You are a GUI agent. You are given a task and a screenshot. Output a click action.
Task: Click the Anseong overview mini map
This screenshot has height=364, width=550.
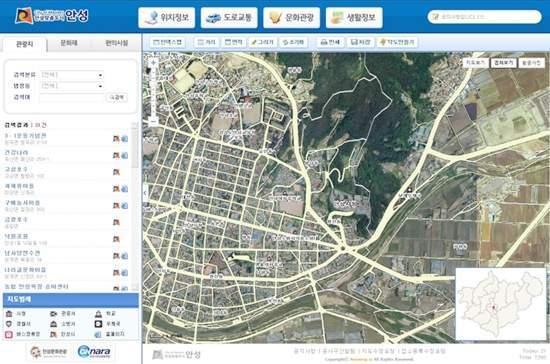tap(501, 304)
